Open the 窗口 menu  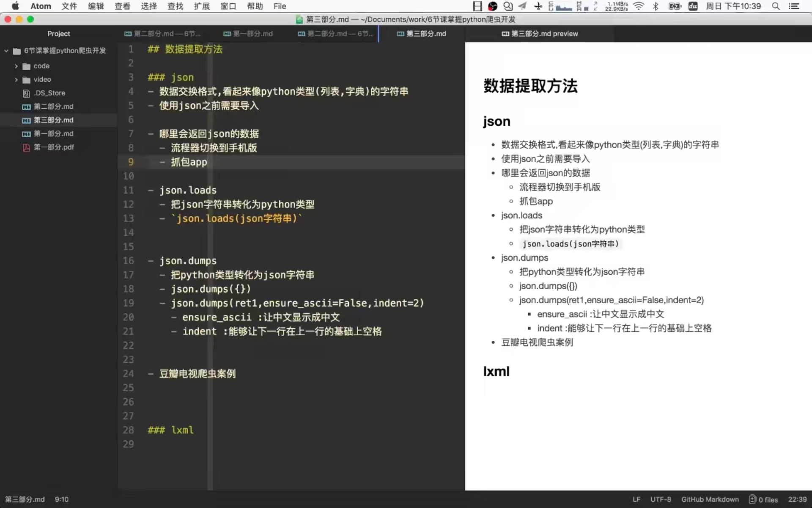click(228, 6)
